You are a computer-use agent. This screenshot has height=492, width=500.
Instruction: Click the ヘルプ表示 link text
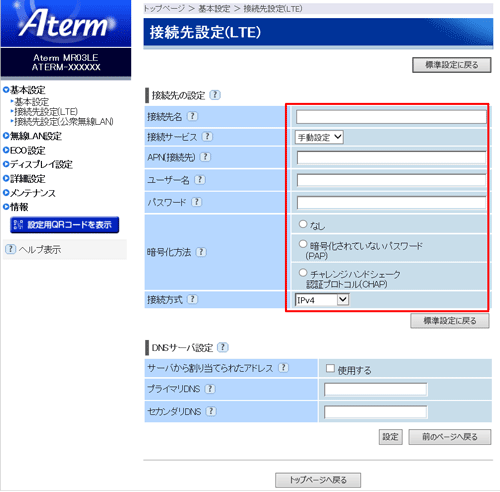point(40,249)
